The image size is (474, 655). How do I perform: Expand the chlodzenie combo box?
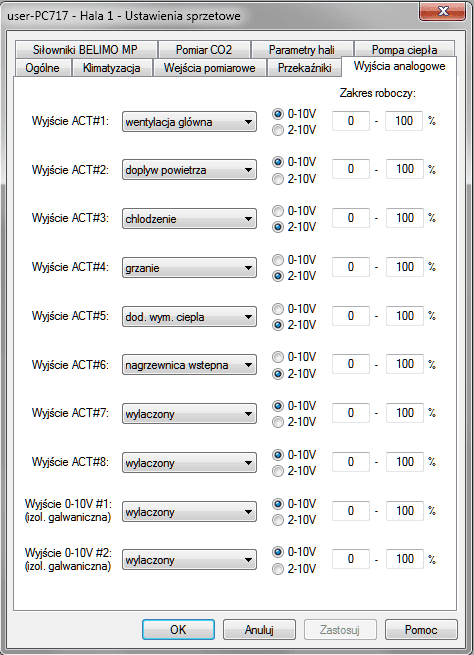189,219
